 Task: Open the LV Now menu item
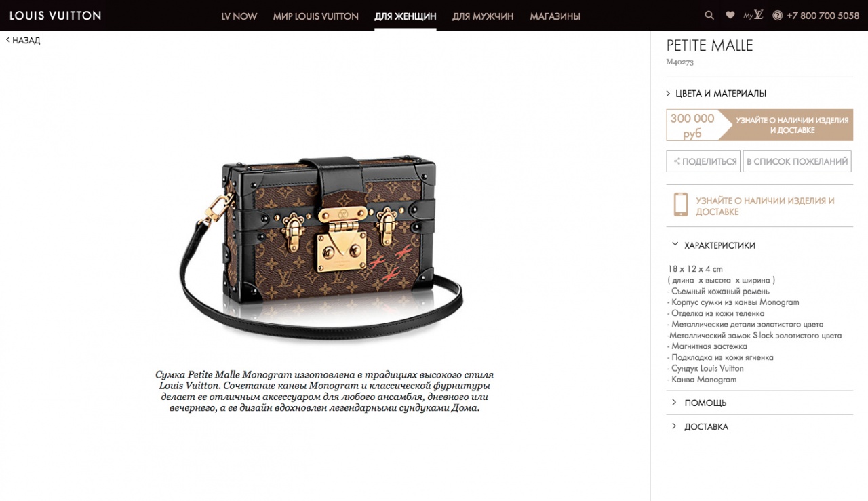click(239, 16)
